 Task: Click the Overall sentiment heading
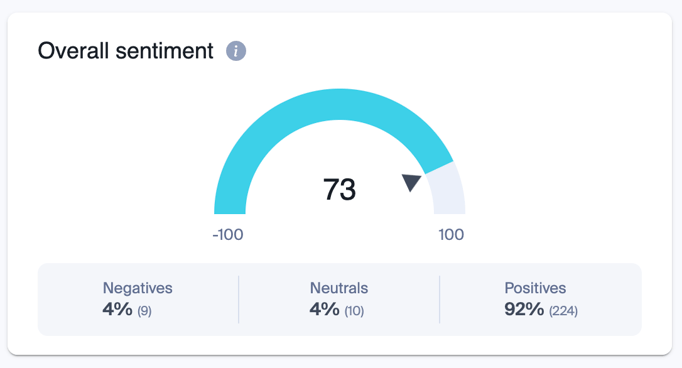click(126, 51)
